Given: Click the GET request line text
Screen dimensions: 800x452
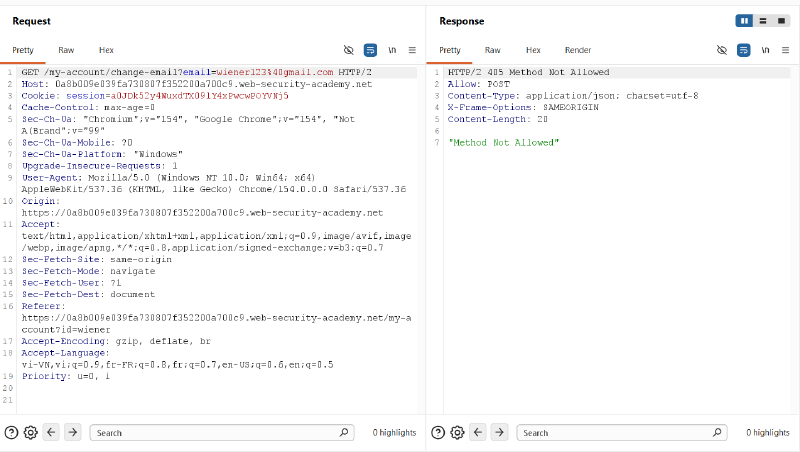Looking at the screenshot, I should coord(196,72).
